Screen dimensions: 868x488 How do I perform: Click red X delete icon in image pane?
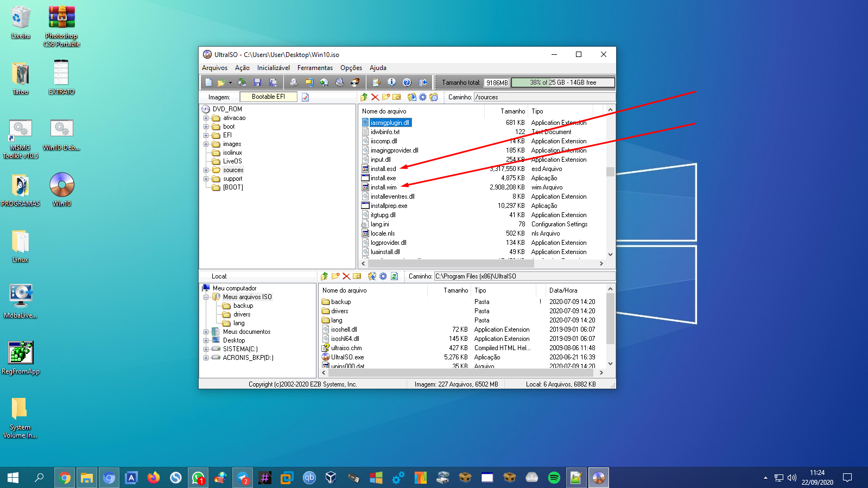[375, 97]
